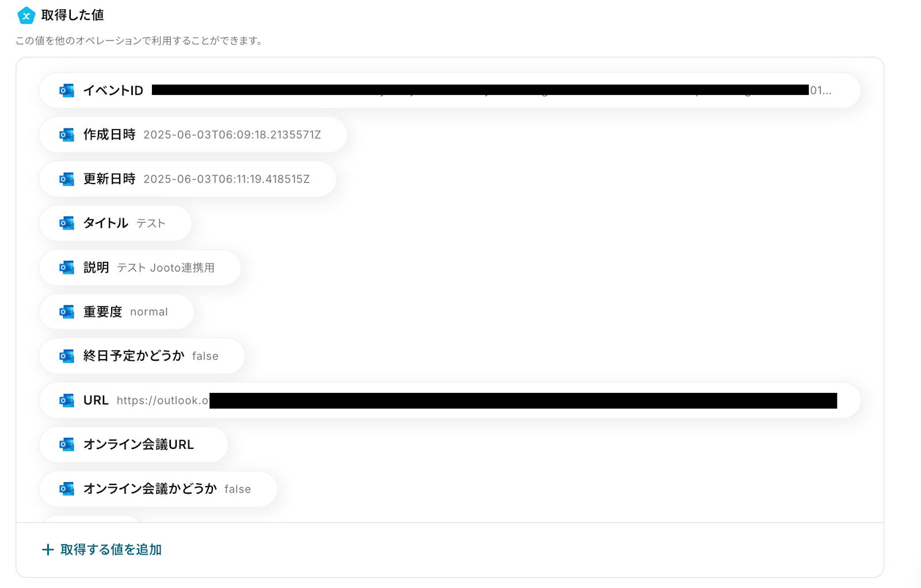921x588 pixels.
Task: Select the 更新日時 timestamp pill
Action: [x=188, y=180]
